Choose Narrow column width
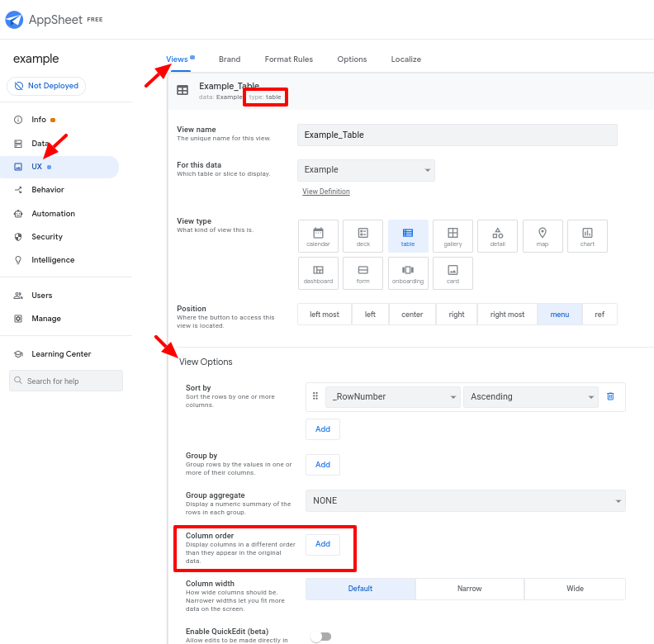The image size is (654, 644). click(470, 589)
